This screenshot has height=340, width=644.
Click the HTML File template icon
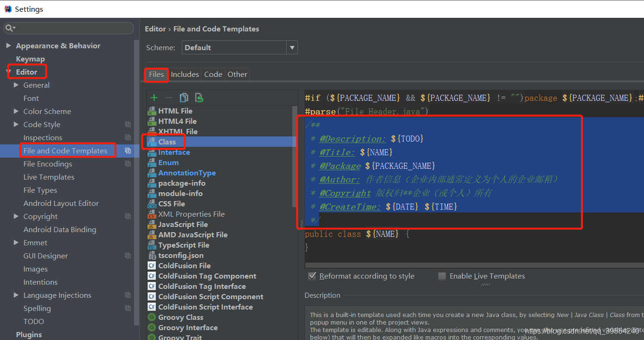point(152,111)
